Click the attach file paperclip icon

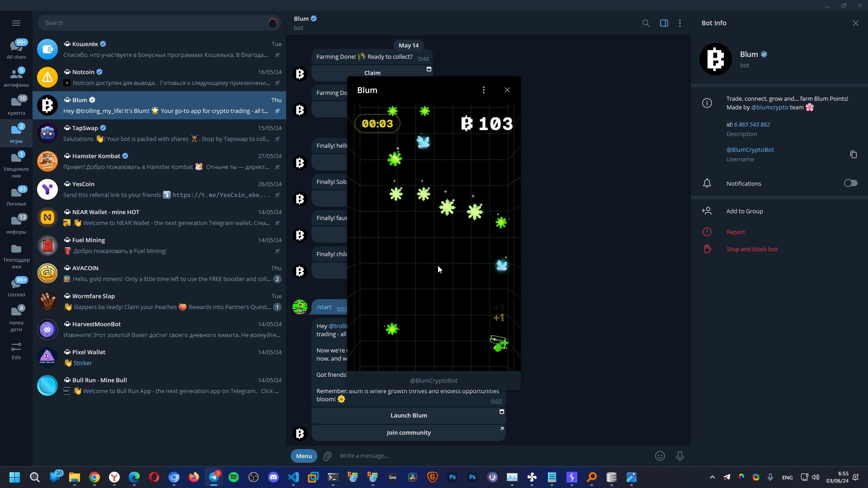[328, 456]
